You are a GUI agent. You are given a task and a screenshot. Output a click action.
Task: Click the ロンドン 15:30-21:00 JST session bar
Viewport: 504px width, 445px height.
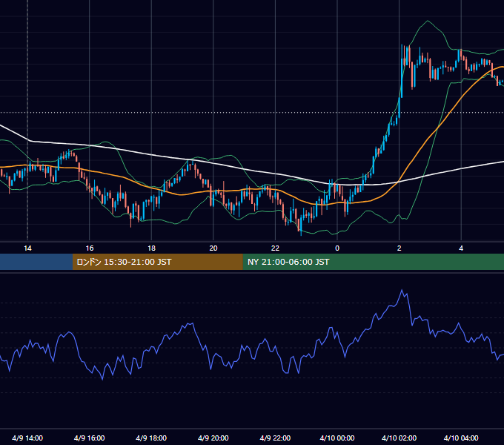point(157,262)
